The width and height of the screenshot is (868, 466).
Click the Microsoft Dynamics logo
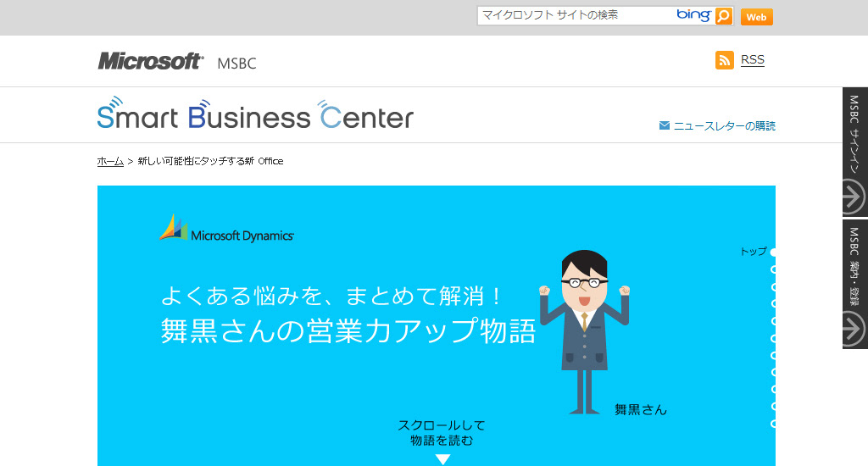tap(226, 229)
